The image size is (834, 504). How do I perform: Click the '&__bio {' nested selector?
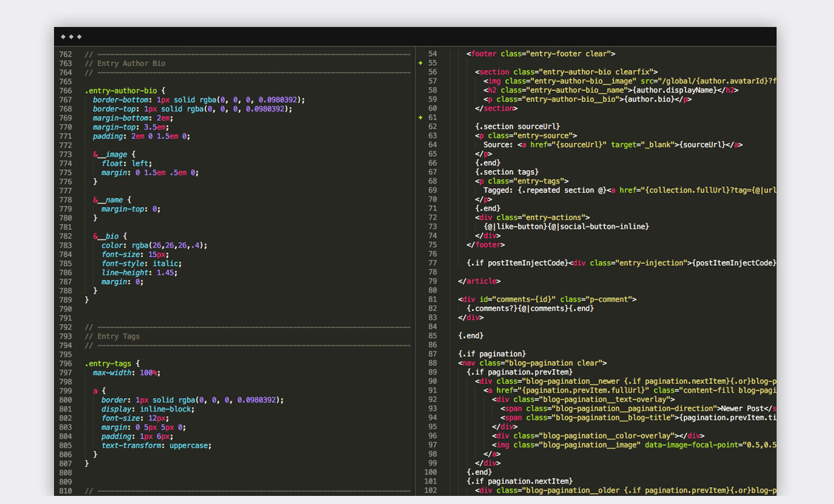tap(110, 236)
